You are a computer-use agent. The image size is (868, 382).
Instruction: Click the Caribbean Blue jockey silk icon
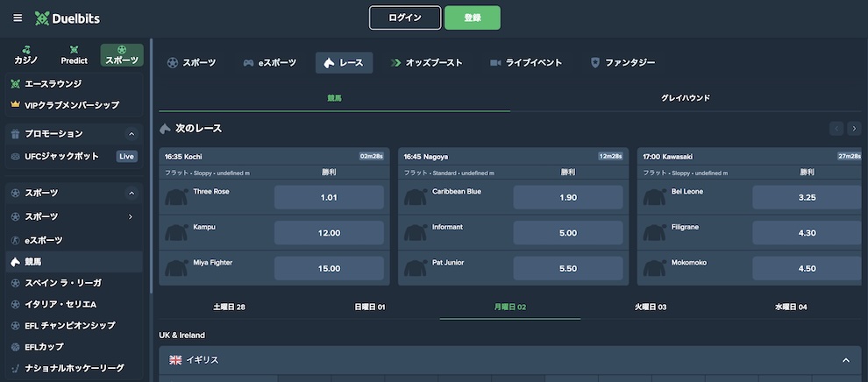[x=416, y=197]
